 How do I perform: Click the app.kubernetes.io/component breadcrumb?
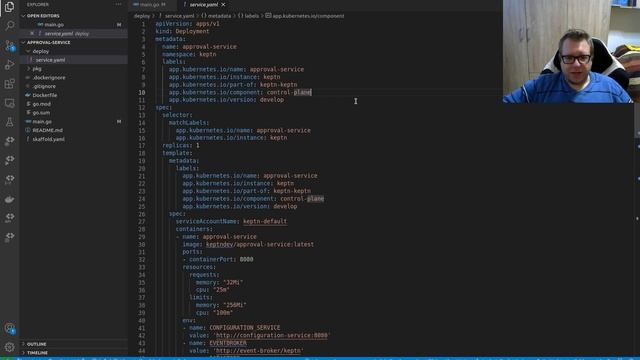point(308,16)
